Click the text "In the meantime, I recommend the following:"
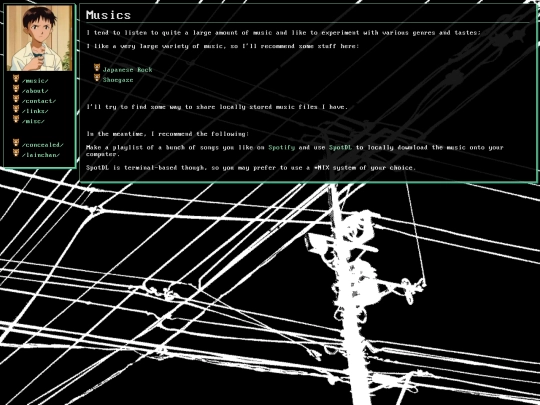 tap(167, 134)
